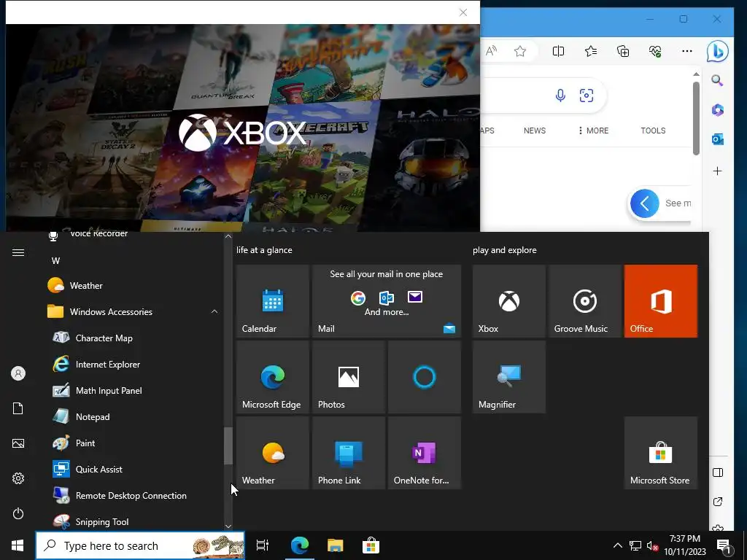
Task: Open Browser essentials heart icon
Action: coord(655,51)
